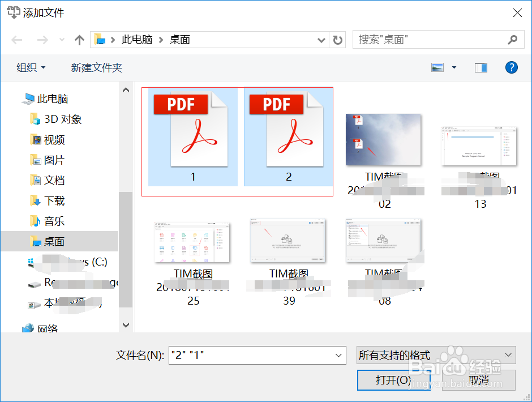532x402 pixels.
Task: Select 网络 in the navigation tree
Action: [x=40, y=328]
